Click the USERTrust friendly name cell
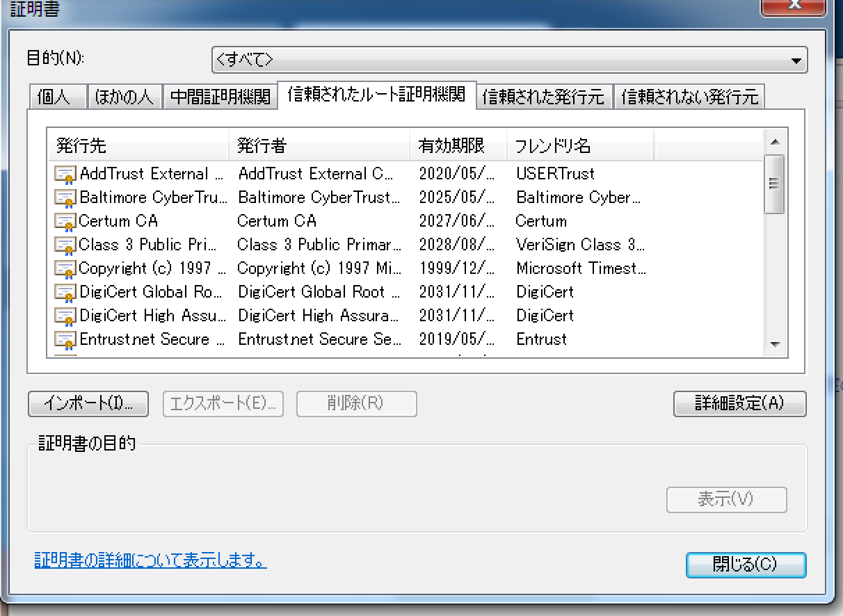This screenshot has width=843, height=616. pos(556,174)
